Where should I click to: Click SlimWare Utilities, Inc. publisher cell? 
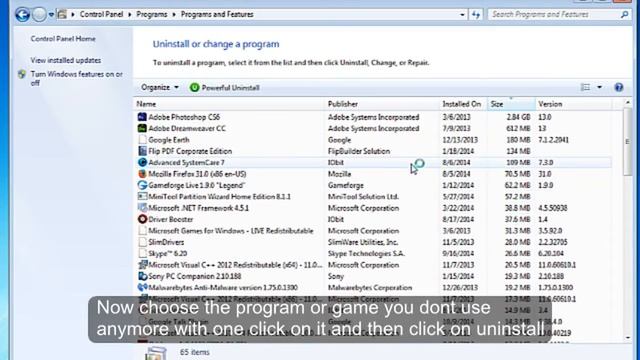click(x=363, y=242)
